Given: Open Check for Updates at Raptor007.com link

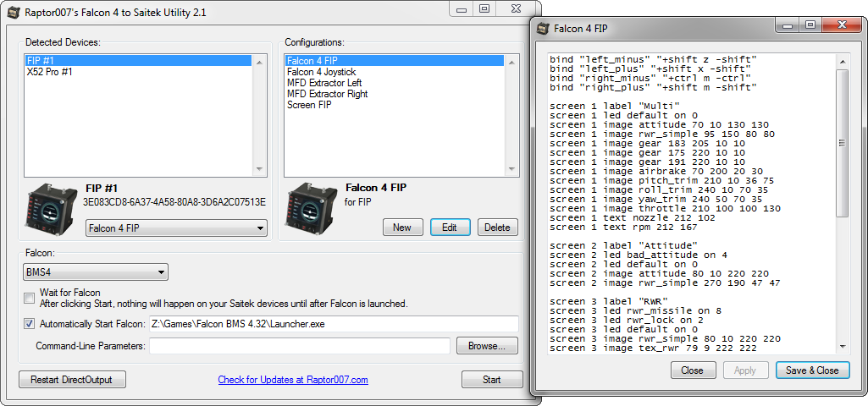Looking at the screenshot, I should click(x=293, y=380).
